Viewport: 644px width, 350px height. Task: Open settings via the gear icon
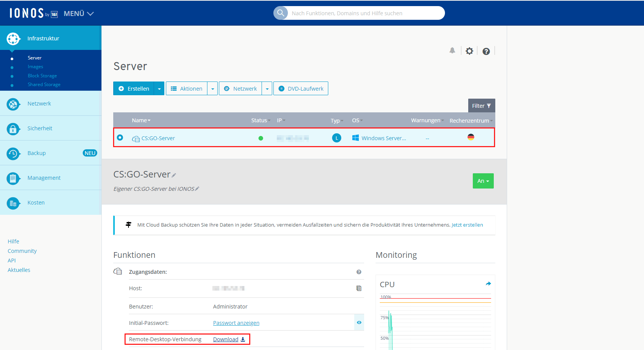pos(469,51)
